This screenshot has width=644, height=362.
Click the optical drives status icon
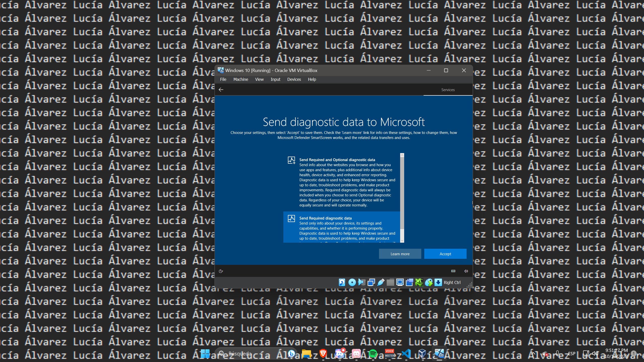(x=352, y=282)
